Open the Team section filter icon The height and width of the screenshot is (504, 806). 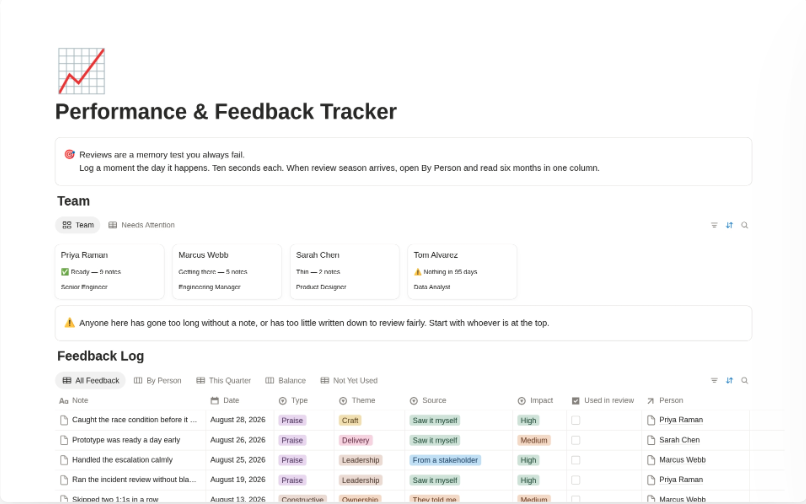pyautogui.click(x=714, y=225)
